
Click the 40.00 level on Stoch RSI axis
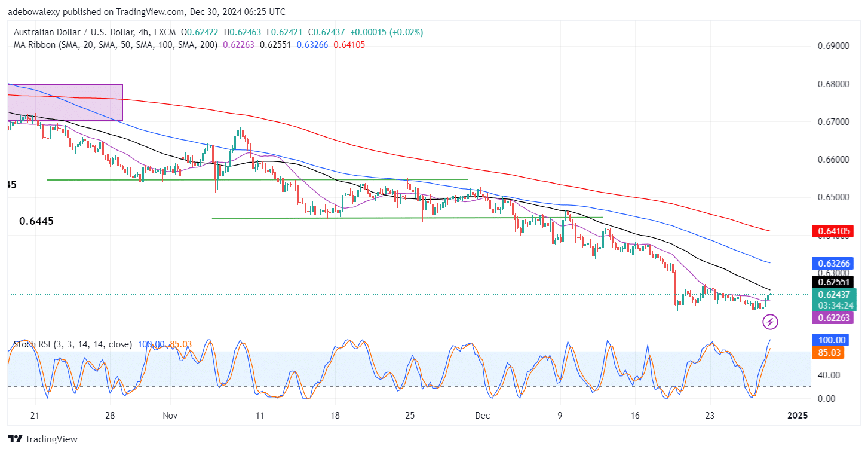pos(829,375)
